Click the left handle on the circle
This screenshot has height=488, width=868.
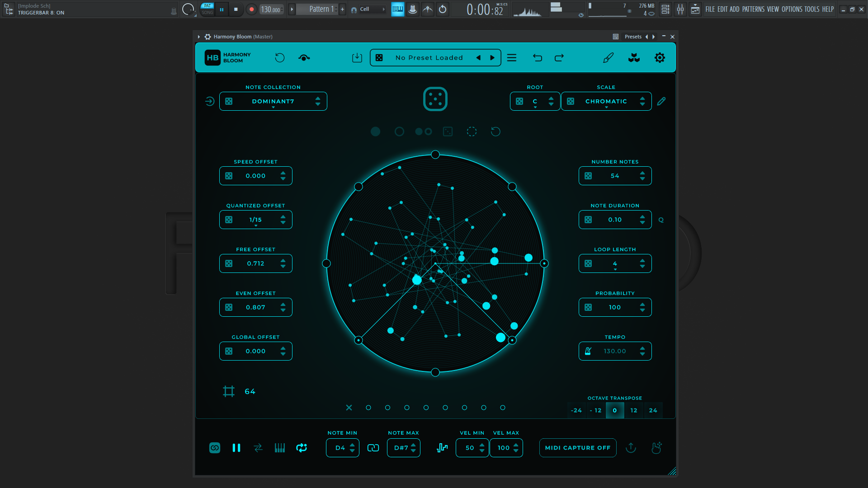point(326,263)
